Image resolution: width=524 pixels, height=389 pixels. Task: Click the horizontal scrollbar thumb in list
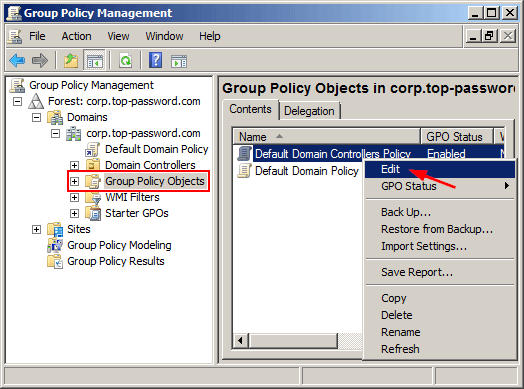pyautogui.click(x=293, y=341)
